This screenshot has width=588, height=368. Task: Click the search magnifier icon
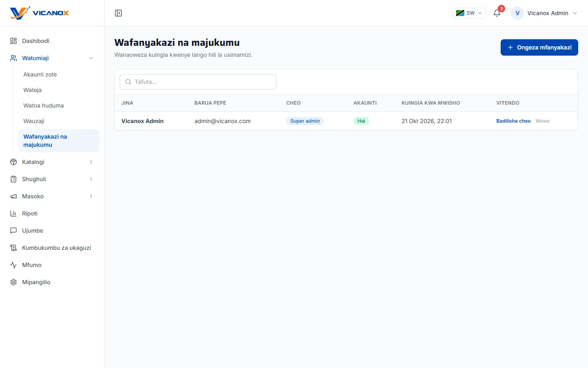pos(128,82)
